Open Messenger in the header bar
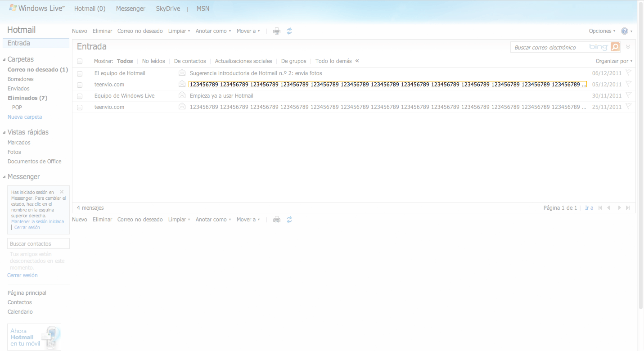644x351 pixels. tap(131, 9)
